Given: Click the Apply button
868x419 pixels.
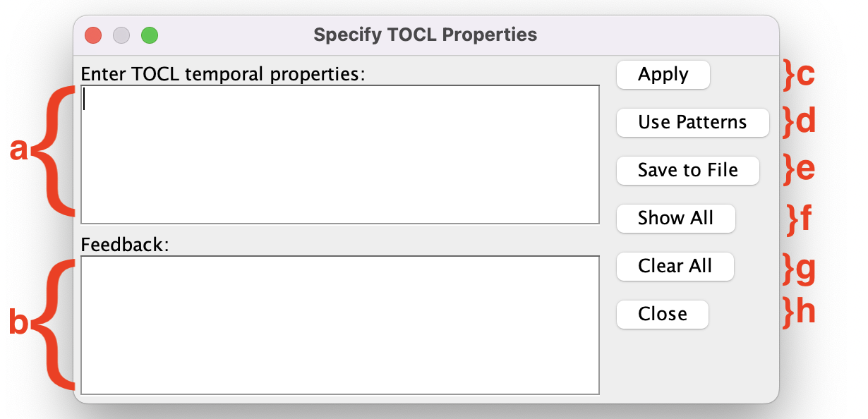Looking at the screenshot, I should pyautogui.click(x=663, y=75).
